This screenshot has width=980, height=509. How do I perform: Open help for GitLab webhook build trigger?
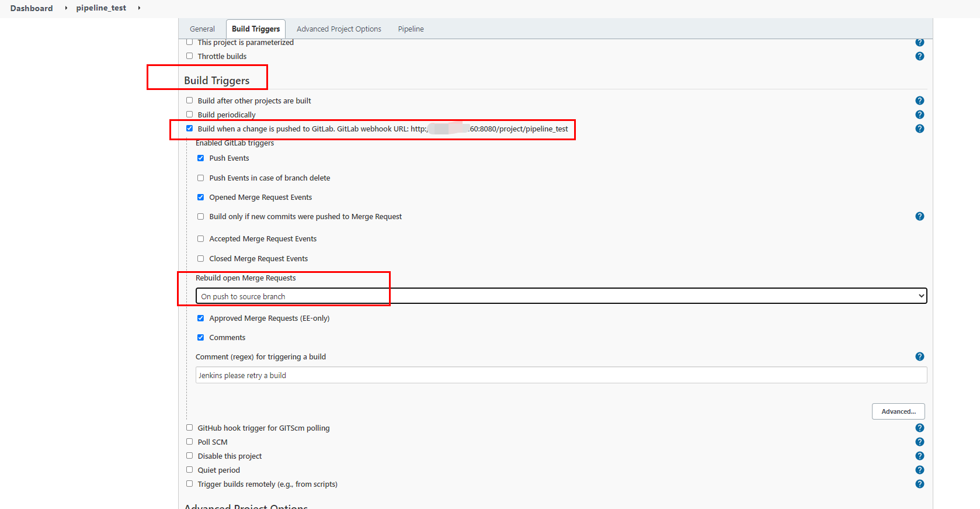click(920, 129)
